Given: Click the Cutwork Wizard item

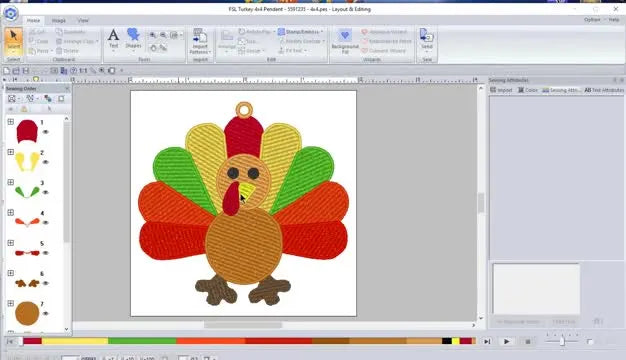Looking at the screenshot, I should coord(383,51).
